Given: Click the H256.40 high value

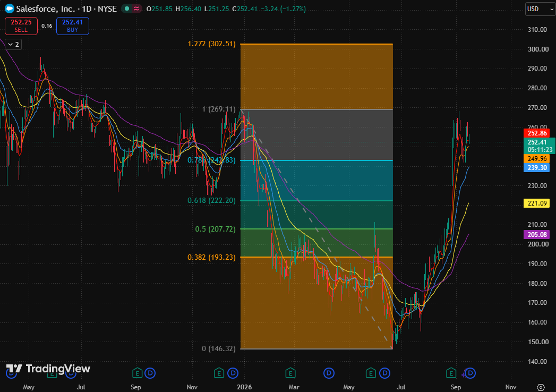Looking at the screenshot, I should pos(189,9).
